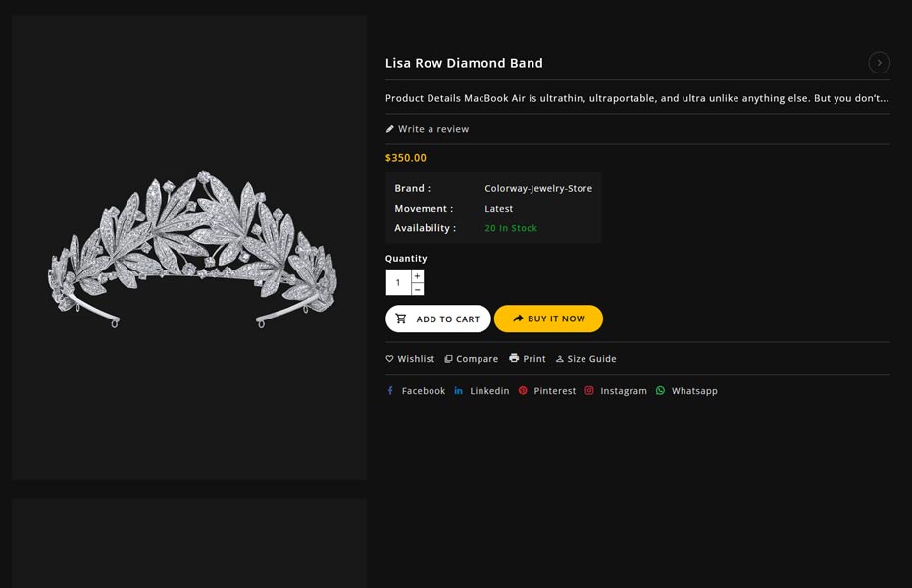Click the Lisa Row Diamond Band title

(x=464, y=63)
